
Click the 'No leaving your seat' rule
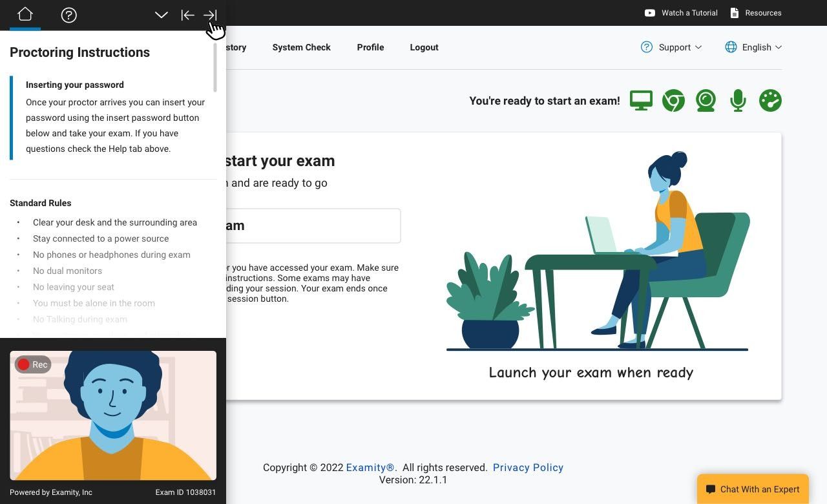tap(74, 287)
